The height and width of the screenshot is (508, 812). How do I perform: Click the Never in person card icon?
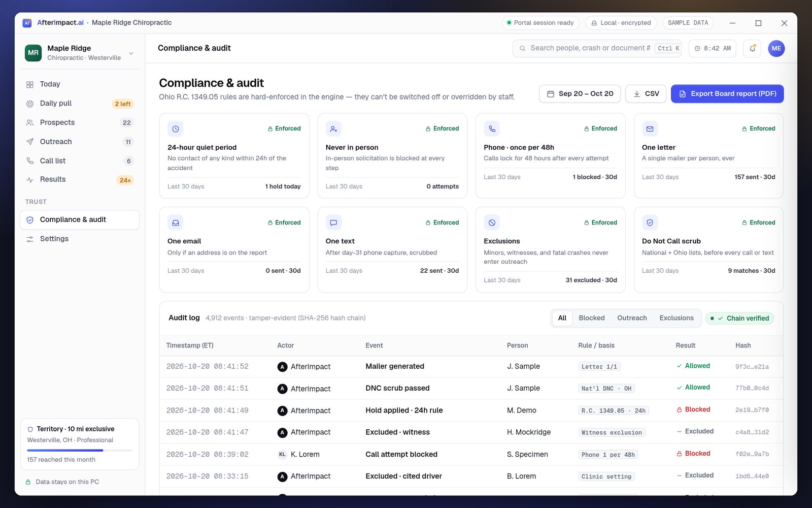tap(333, 129)
